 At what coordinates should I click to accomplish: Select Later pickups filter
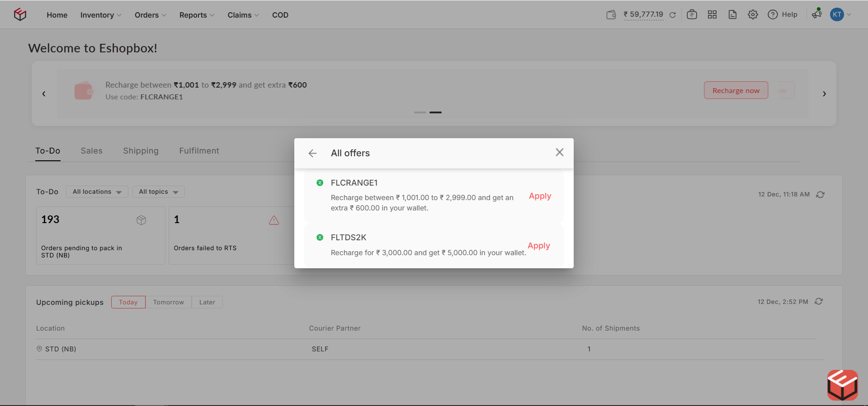point(207,302)
